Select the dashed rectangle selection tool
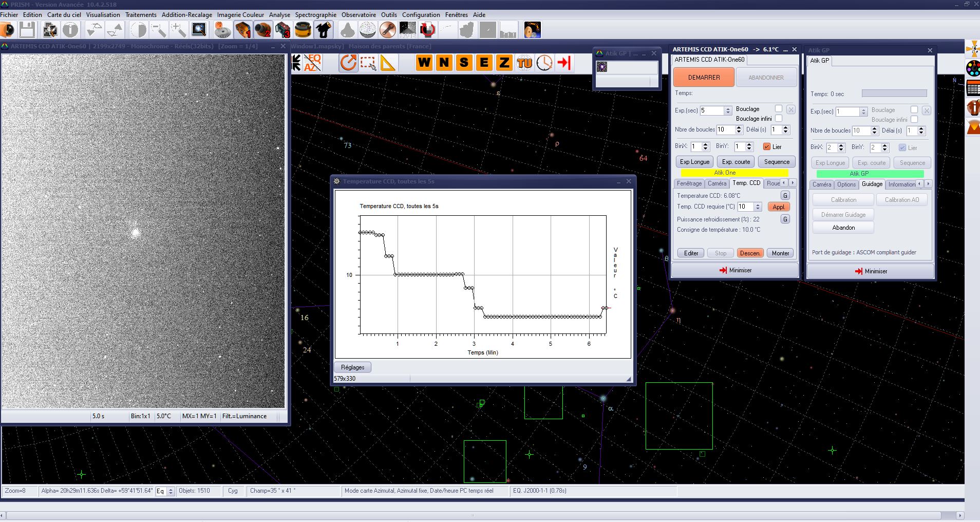 [368, 63]
